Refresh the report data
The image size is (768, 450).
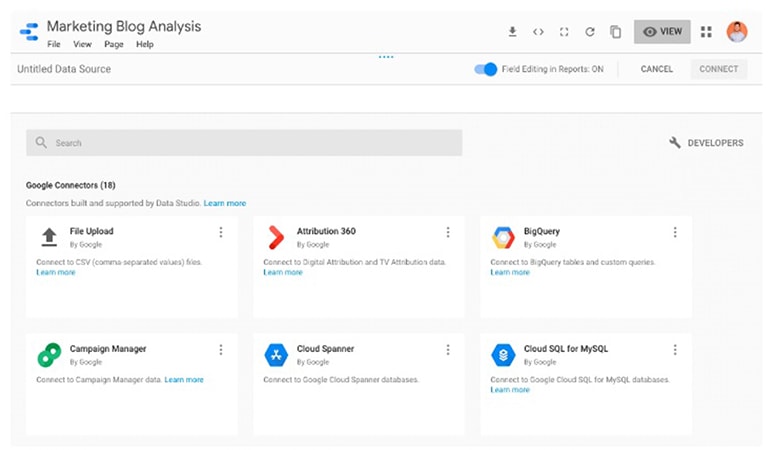[x=590, y=32]
